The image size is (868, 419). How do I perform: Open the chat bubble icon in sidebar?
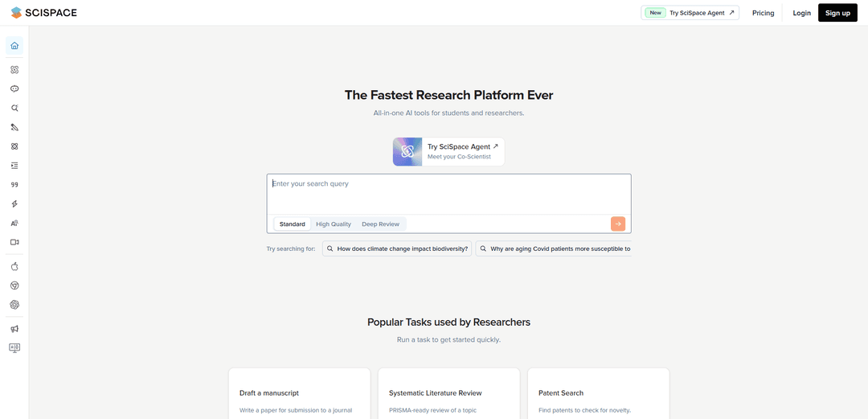point(14,88)
